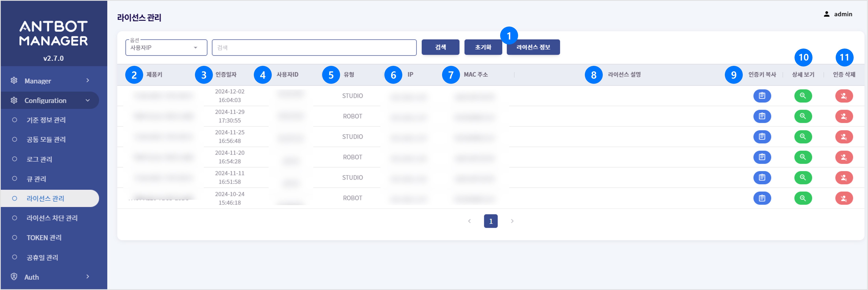Open detail view for the 2024-11-29 license
Viewport: 868px width, 290px height.
coord(803,116)
